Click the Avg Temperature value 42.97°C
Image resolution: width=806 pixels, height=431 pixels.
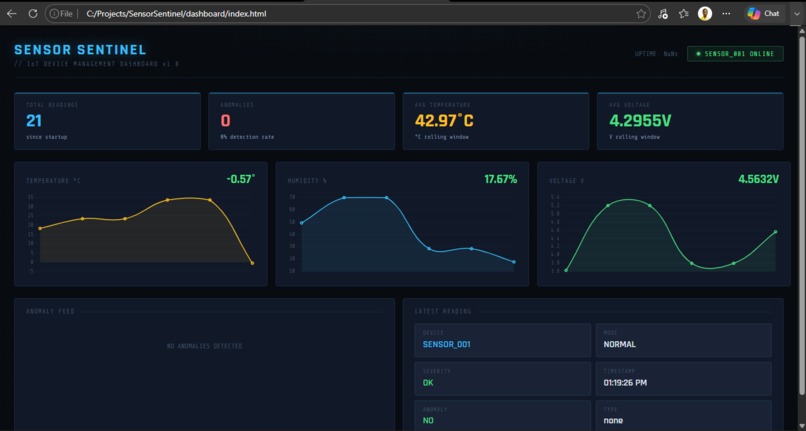444,121
